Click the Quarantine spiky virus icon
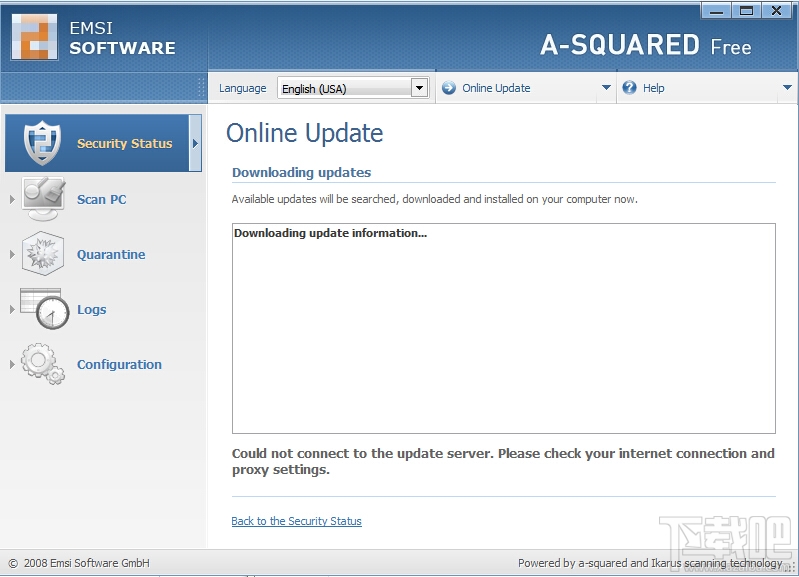 click(x=43, y=253)
